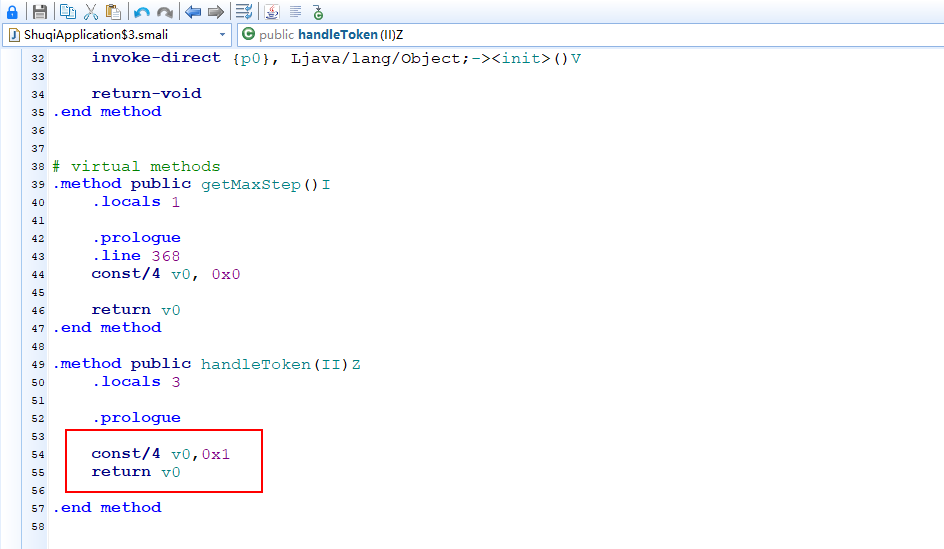Screen dimensions: 944x549
Task: Click line number 49 in the gutter
Action: pyautogui.click(x=38, y=365)
